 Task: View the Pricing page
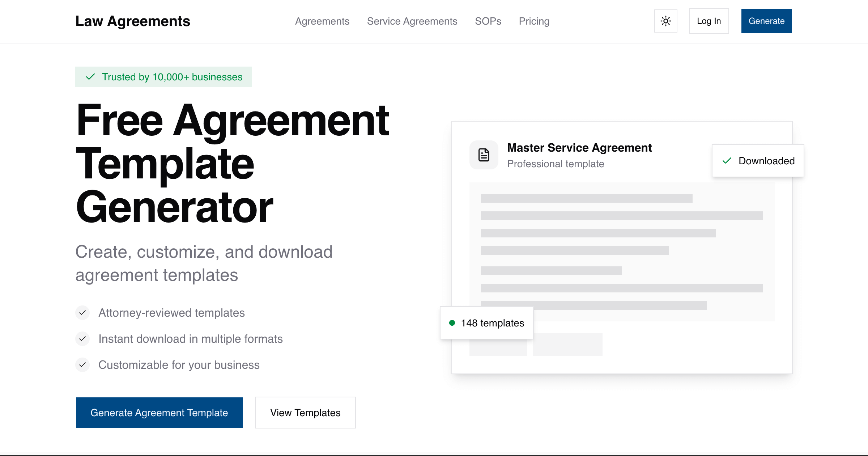(x=534, y=21)
